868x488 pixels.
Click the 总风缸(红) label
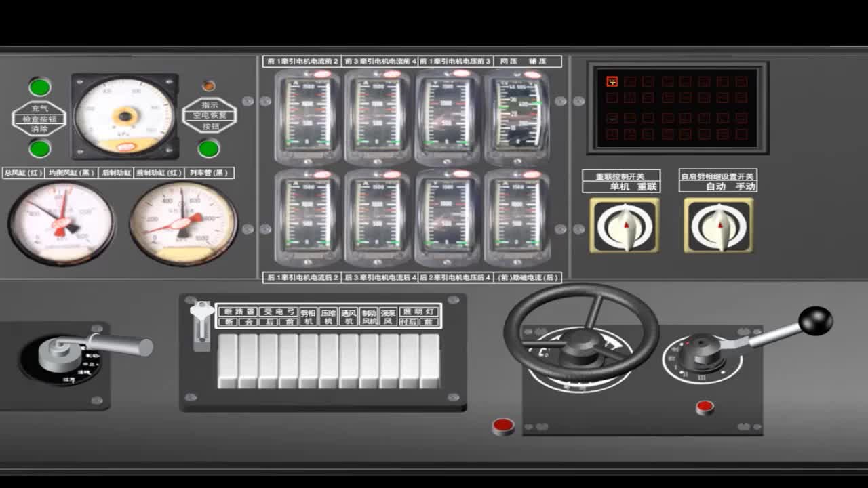(24, 174)
